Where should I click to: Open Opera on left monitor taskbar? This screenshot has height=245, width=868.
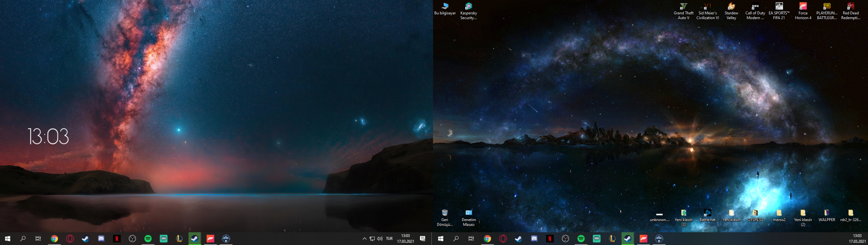70,239
